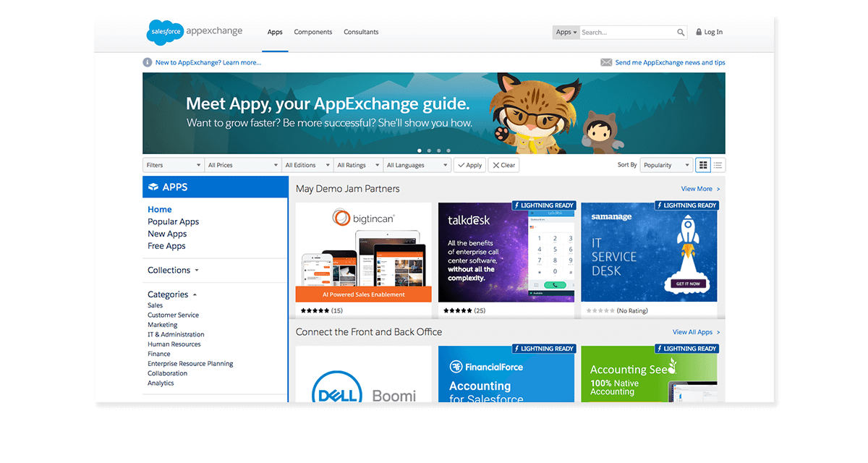The width and height of the screenshot is (868, 463).
Task: Select the last banner carousel dot
Action: 448,150
